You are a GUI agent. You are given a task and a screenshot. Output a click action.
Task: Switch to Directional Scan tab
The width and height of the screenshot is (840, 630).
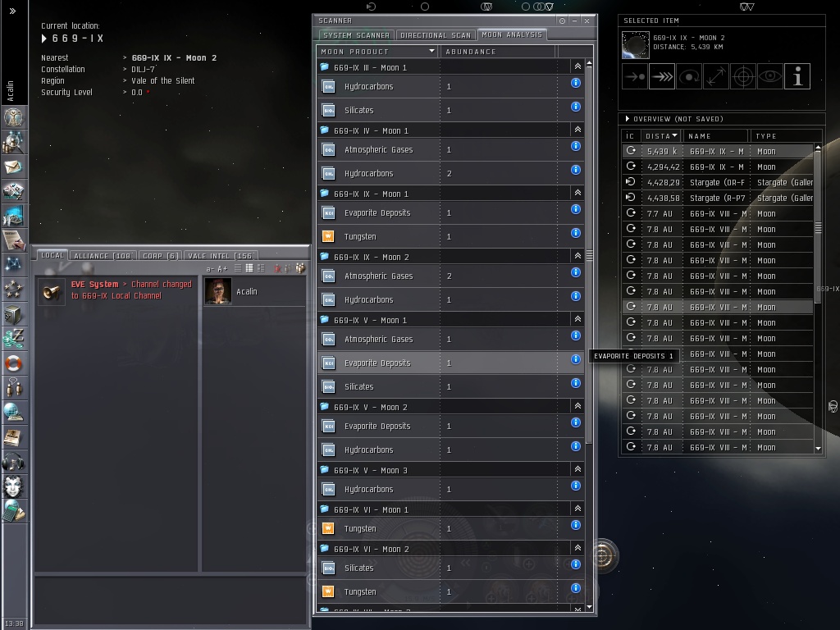click(436, 35)
